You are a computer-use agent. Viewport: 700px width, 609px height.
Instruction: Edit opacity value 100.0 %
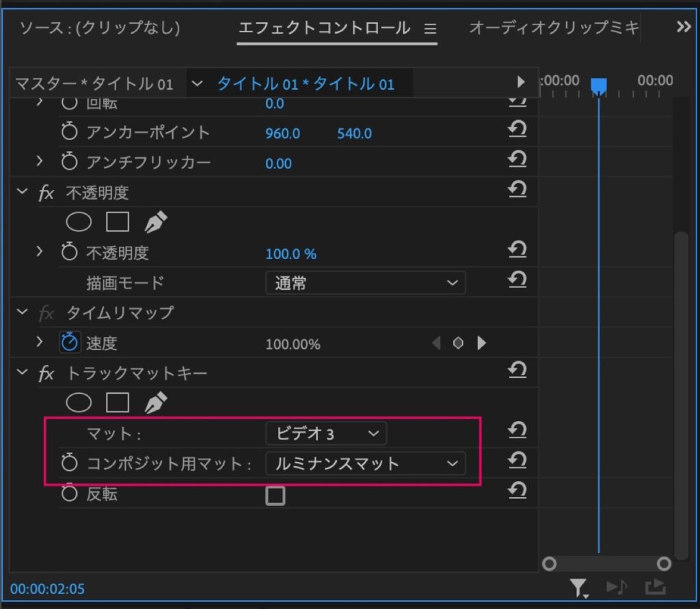291,254
